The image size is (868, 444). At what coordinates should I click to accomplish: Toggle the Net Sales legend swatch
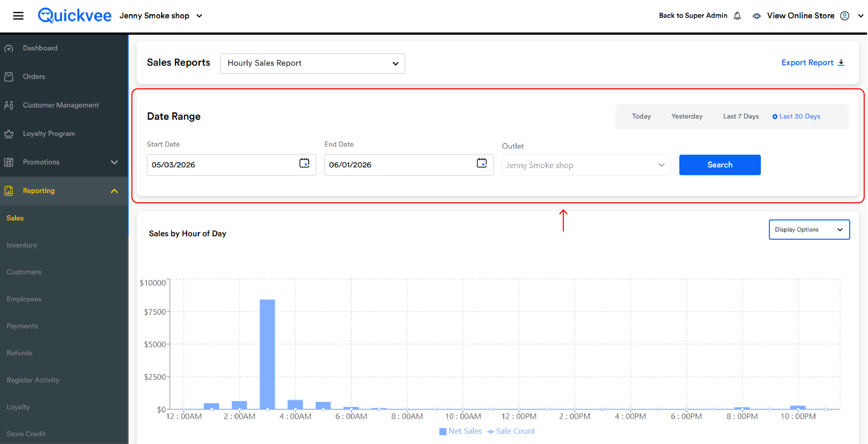coord(443,431)
